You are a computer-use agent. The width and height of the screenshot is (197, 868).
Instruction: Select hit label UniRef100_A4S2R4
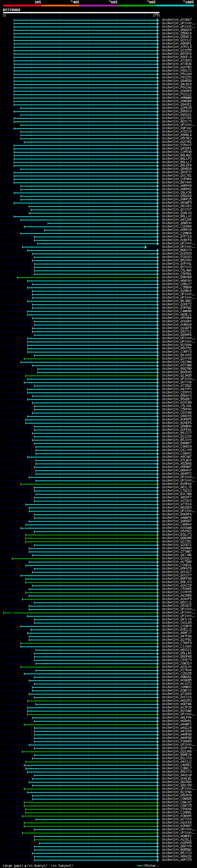(176, 220)
